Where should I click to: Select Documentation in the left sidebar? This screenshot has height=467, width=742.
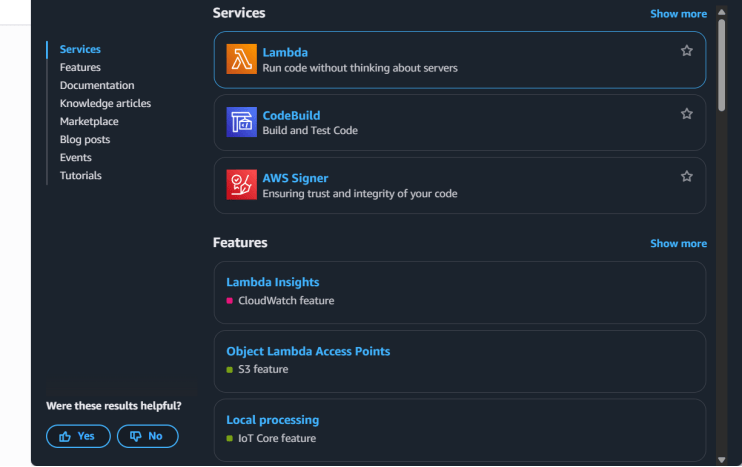(96, 85)
